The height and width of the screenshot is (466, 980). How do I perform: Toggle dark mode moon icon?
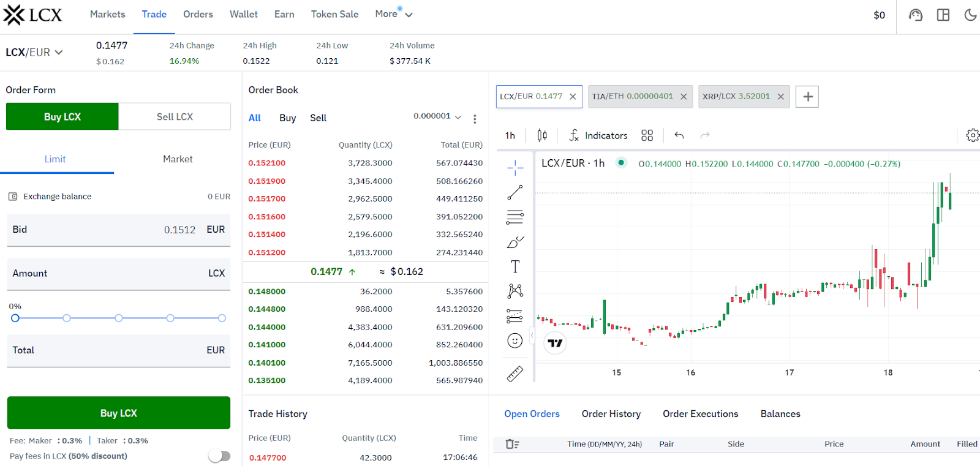click(x=971, y=15)
